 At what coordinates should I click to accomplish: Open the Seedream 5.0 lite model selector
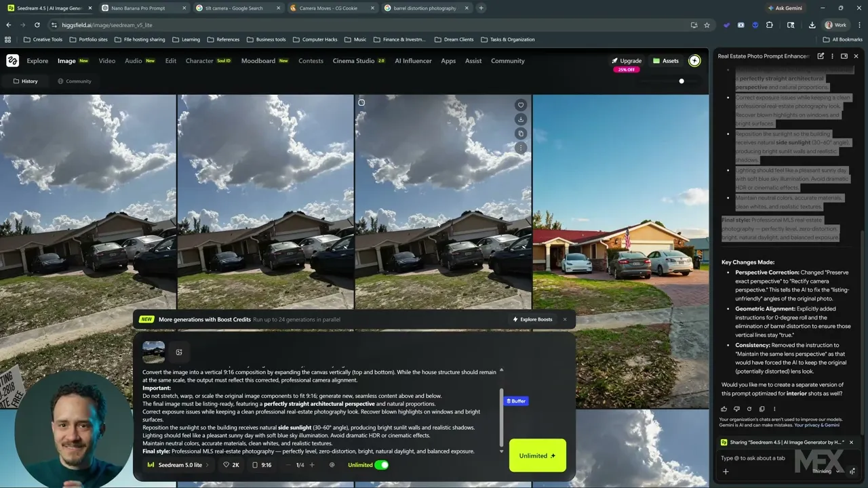tap(178, 465)
